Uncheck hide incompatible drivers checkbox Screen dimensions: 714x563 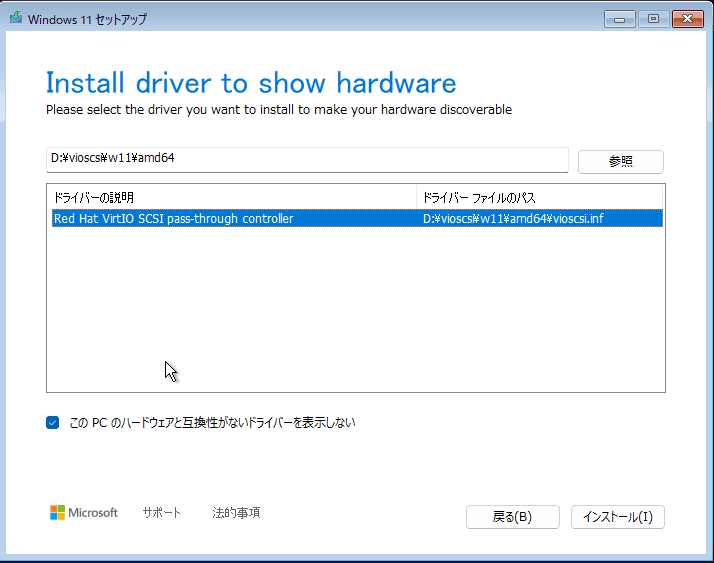(52, 423)
